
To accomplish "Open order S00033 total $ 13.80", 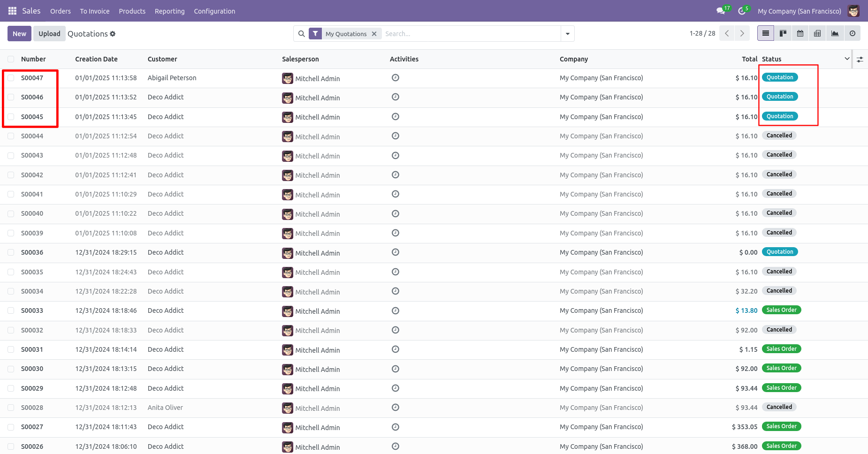I will click(x=746, y=310).
